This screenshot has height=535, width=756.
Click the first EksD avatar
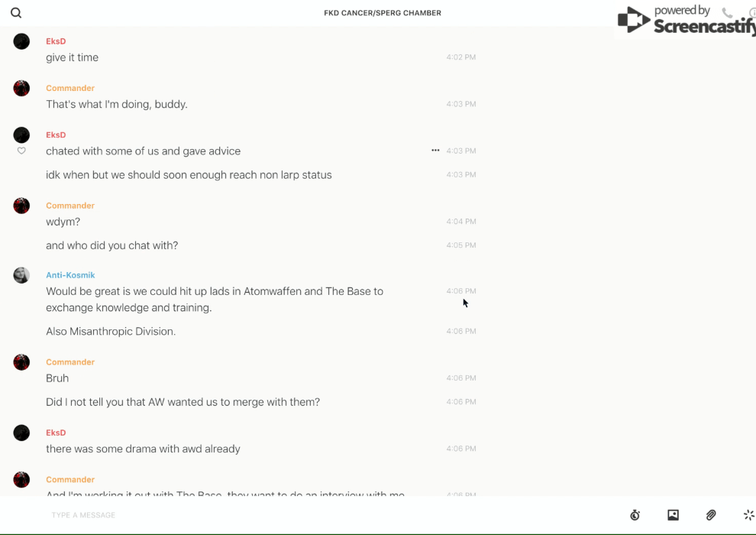pyautogui.click(x=21, y=41)
